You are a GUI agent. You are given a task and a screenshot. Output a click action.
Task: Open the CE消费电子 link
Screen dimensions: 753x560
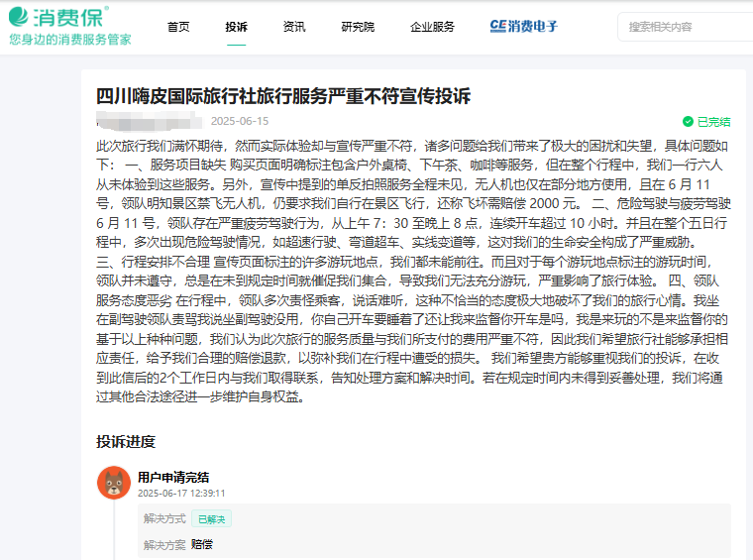pos(523,26)
